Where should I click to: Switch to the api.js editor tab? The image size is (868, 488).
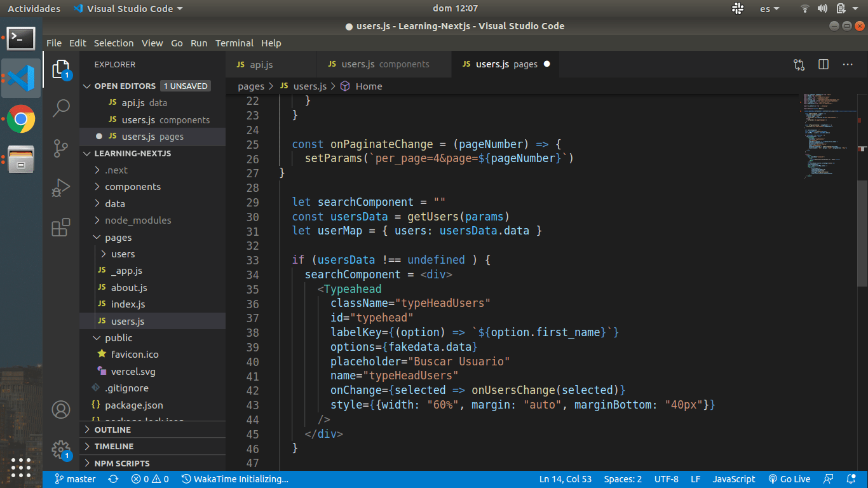(261, 64)
